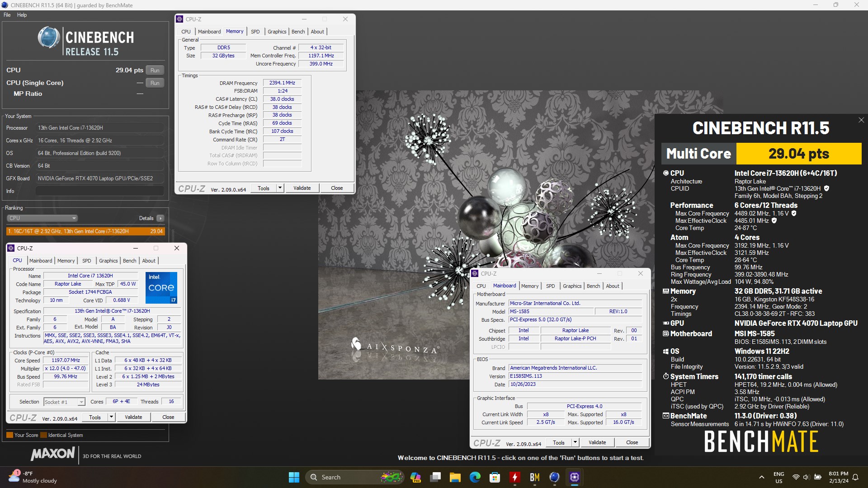868x488 pixels.
Task: Select the 16C/16T ranking result row
Action: (x=85, y=231)
